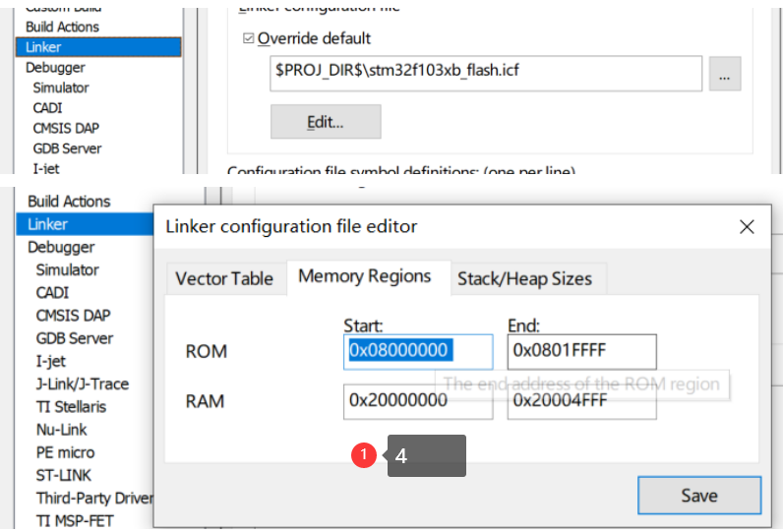Select ST-LINK in the category list
The image size is (783, 532).
tap(65, 475)
